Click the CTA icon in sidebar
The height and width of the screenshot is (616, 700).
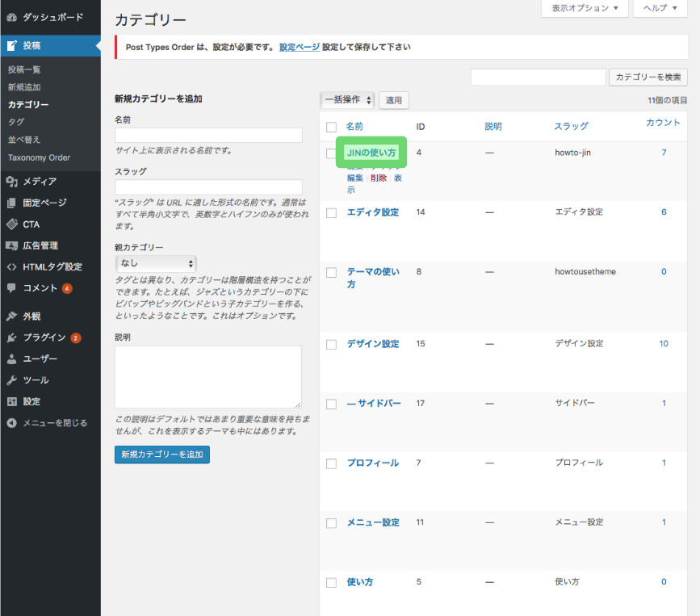pyautogui.click(x=11, y=224)
